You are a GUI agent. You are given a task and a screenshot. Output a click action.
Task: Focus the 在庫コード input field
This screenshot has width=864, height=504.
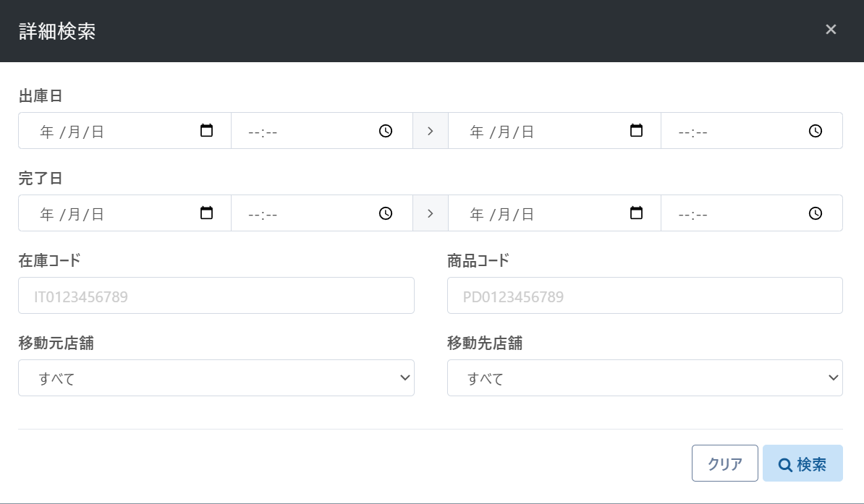coord(216,296)
